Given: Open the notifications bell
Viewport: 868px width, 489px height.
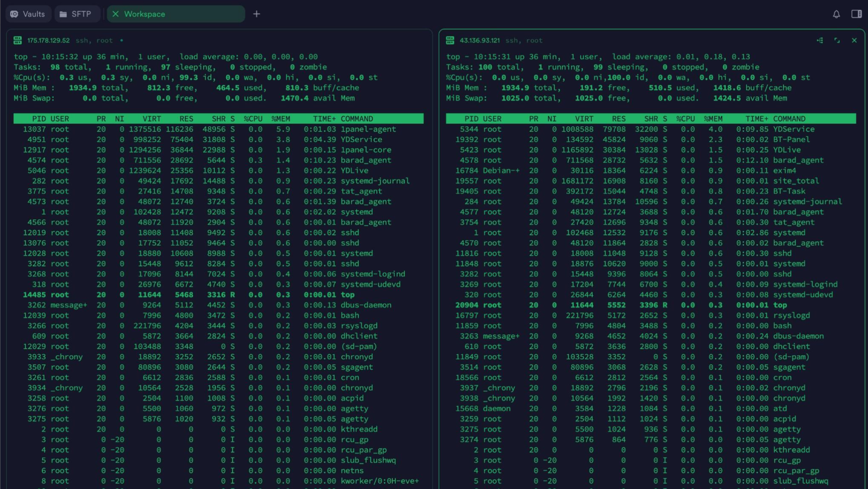Looking at the screenshot, I should [836, 14].
